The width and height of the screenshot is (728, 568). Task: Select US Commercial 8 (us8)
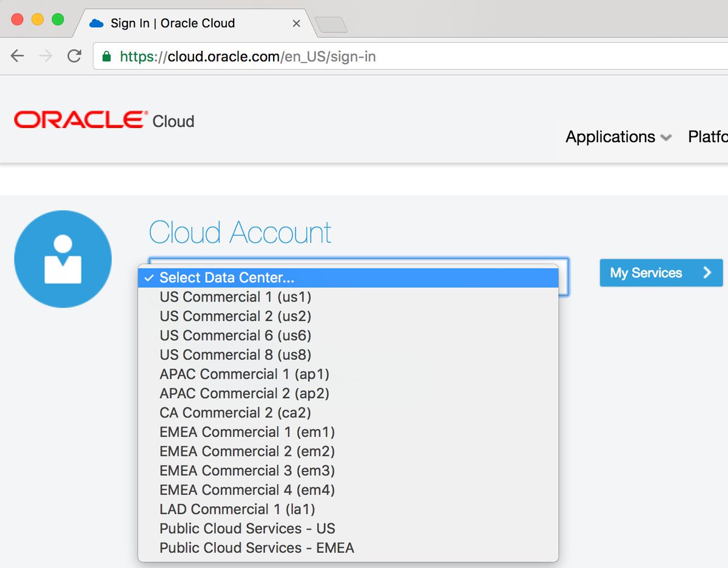pos(348,355)
